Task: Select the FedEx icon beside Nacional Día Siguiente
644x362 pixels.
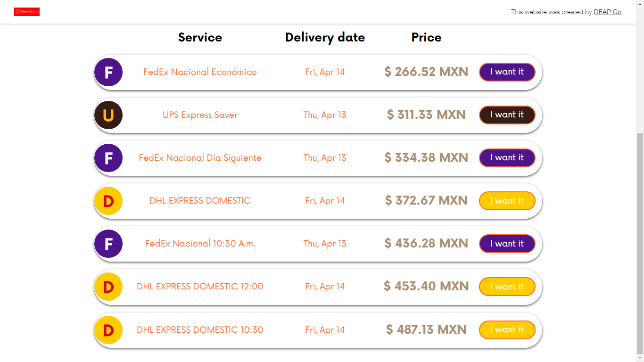Action: (x=108, y=157)
